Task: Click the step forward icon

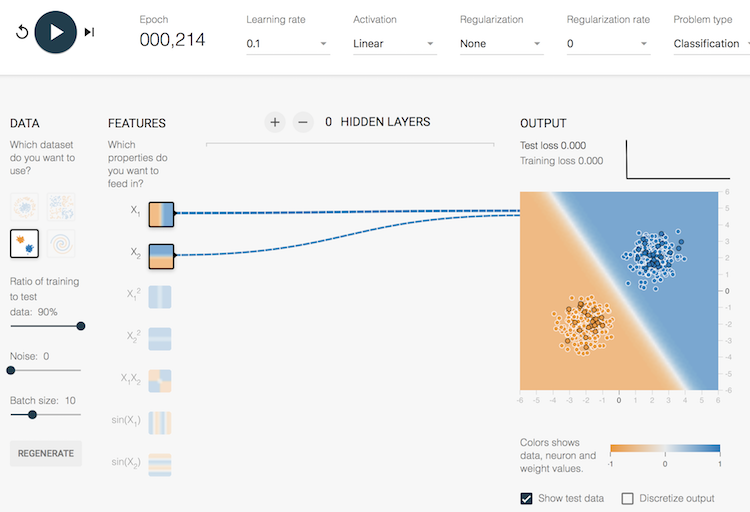Action: [x=89, y=32]
